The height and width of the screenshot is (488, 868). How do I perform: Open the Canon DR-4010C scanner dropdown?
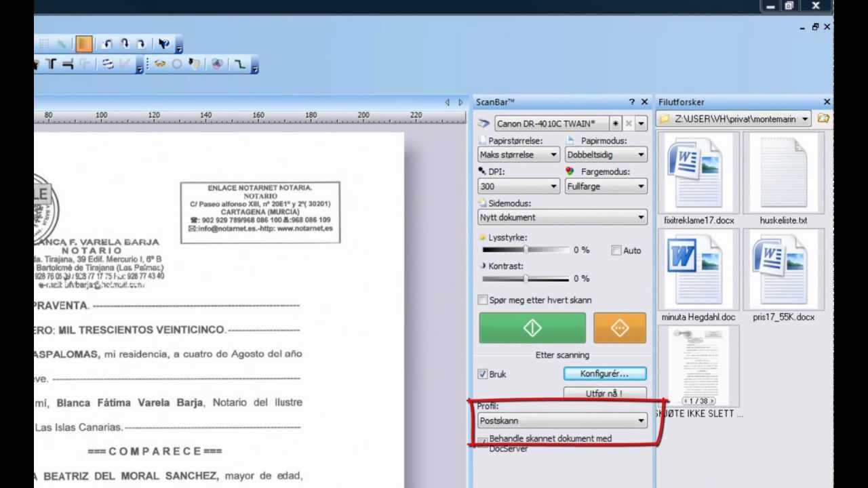641,123
